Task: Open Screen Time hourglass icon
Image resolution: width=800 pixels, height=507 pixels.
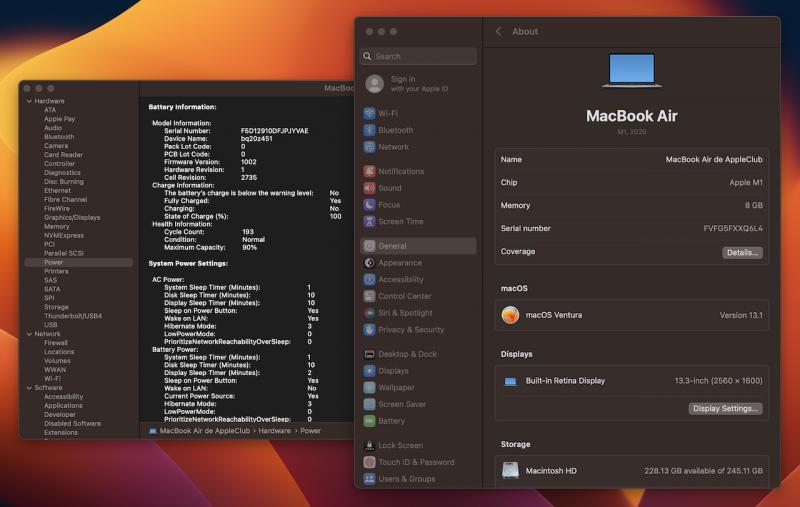Action: [369, 221]
